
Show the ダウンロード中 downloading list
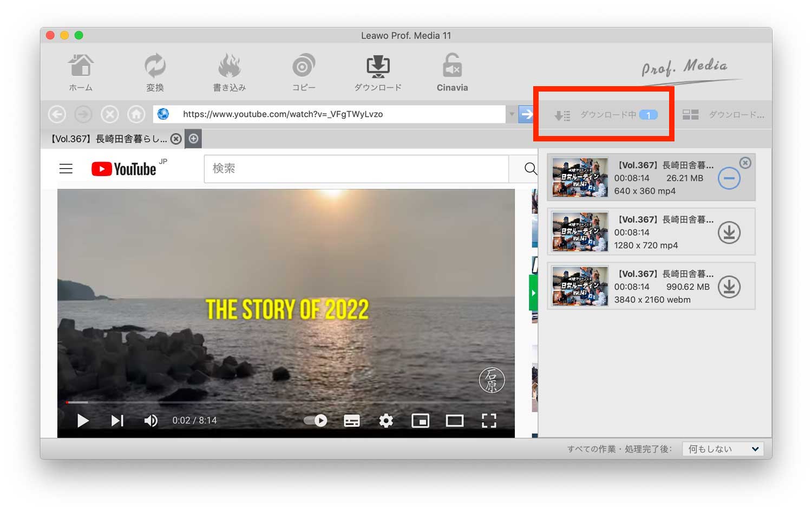click(x=605, y=115)
